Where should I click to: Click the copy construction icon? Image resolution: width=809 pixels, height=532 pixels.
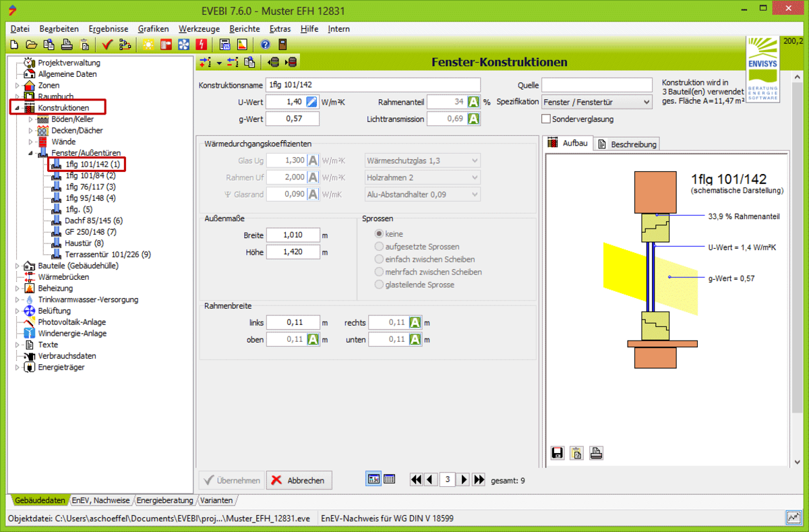[x=250, y=63]
